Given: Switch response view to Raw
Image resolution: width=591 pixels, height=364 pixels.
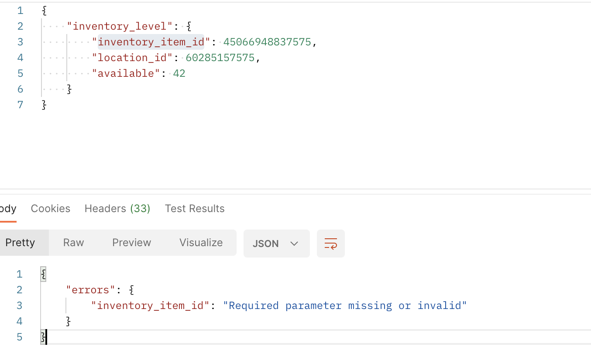Looking at the screenshot, I should click(73, 243).
